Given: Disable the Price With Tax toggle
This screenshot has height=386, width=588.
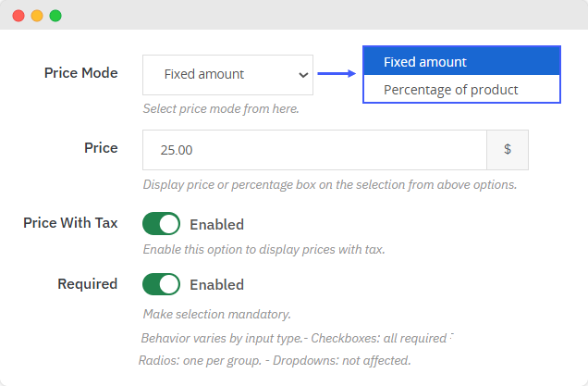Looking at the screenshot, I should point(161,224).
